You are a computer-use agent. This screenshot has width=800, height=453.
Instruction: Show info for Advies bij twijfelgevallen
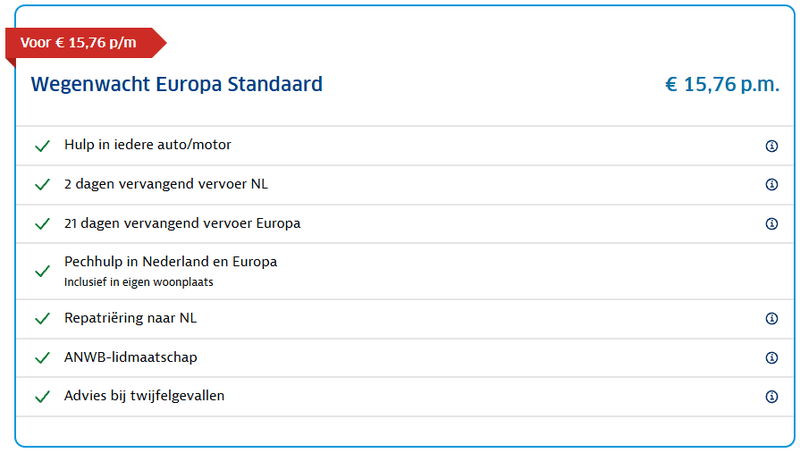771,397
